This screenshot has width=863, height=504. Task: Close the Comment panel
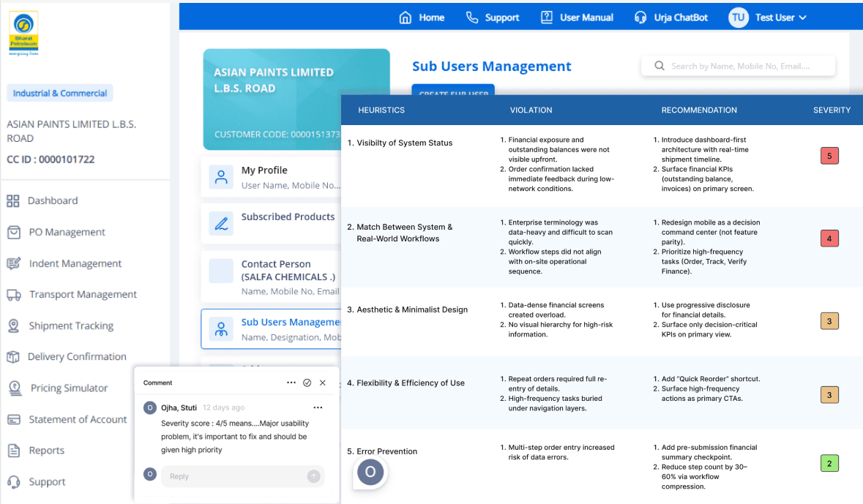click(x=323, y=383)
